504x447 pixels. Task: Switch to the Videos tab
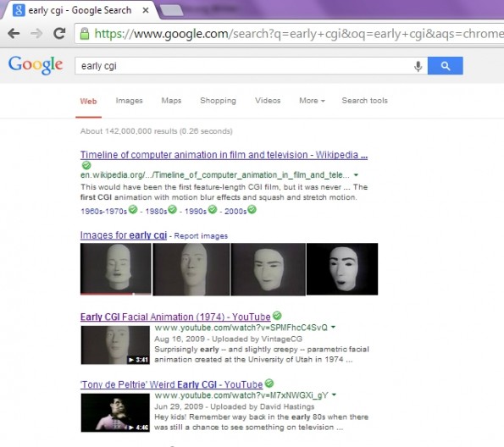268,101
